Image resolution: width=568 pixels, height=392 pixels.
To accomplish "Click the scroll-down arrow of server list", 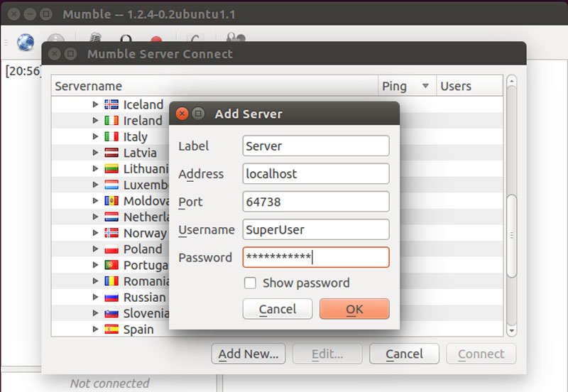I will pos(511,330).
